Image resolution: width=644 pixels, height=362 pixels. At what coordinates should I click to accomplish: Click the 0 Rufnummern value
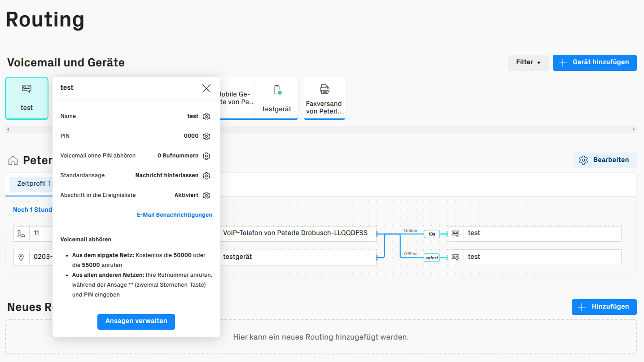pos(178,156)
